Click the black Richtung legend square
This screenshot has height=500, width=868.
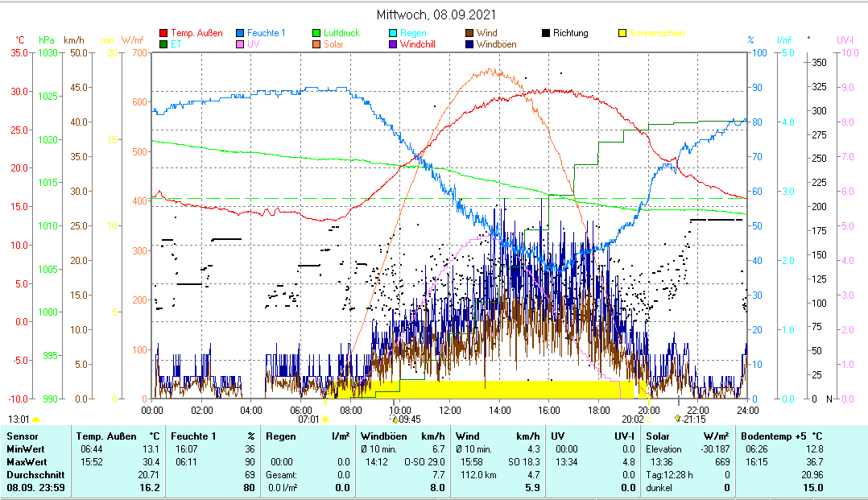coord(546,33)
